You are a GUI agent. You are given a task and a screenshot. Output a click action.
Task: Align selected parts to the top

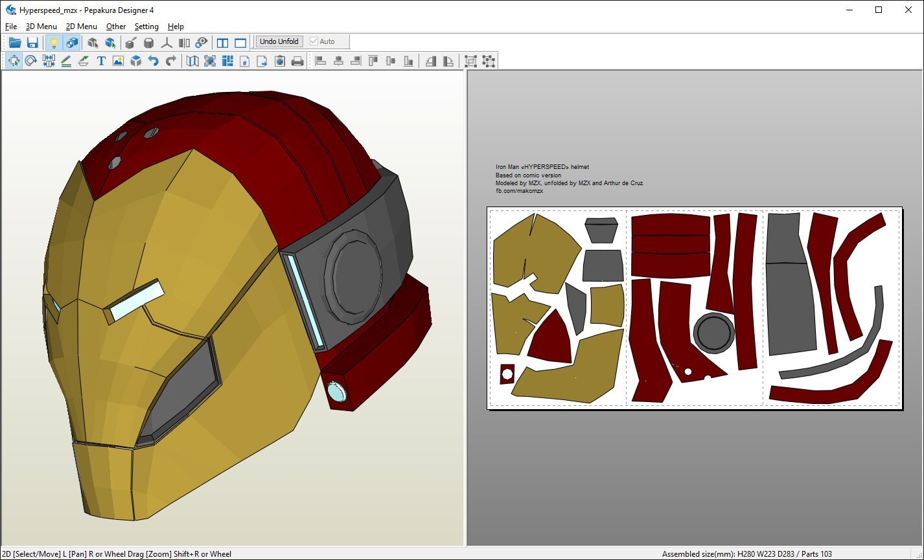point(373,61)
